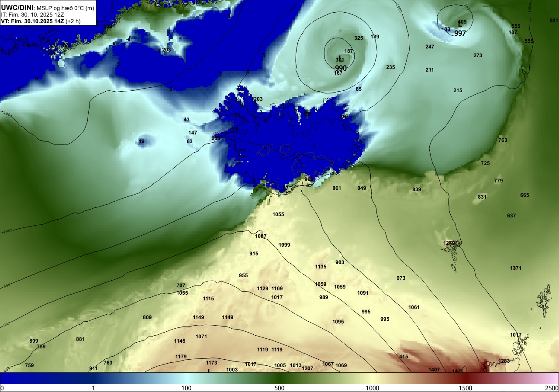The height and width of the screenshot is (392, 559).
Task: Click the 899 height value
Action: point(34,341)
